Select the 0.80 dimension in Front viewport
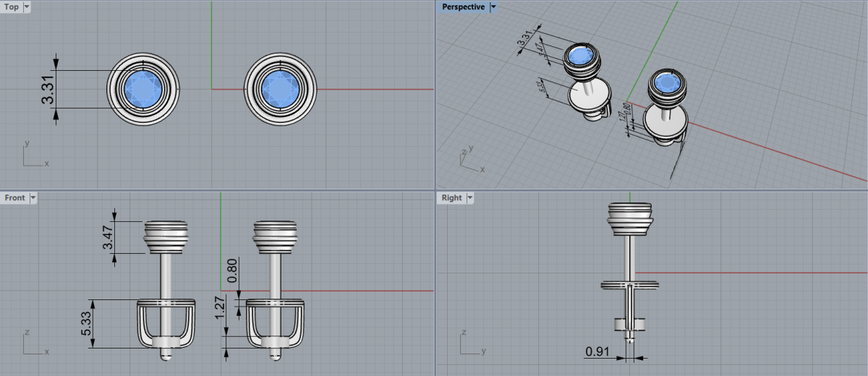 tap(232, 270)
